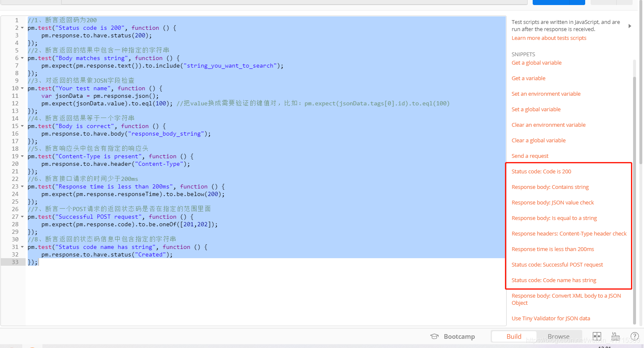The image size is (644, 348).
Task: Insert Send a request snippet
Action: 530,156
